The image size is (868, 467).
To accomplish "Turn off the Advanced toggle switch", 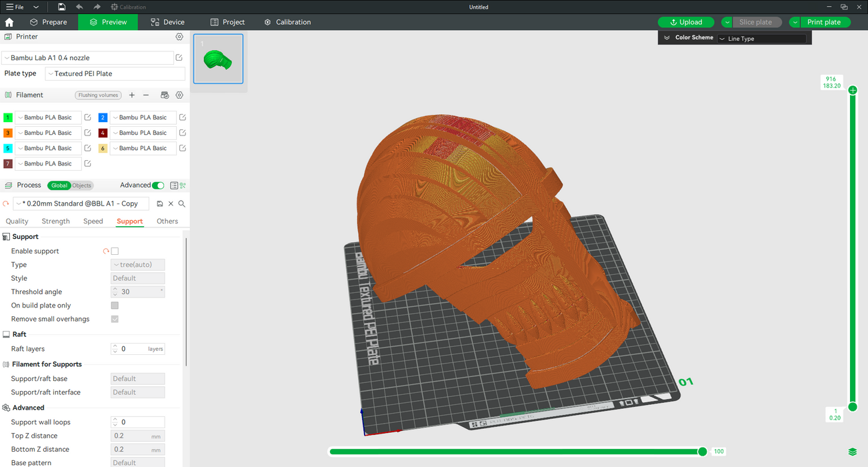I will pyautogui.click(x=158, y=185).
